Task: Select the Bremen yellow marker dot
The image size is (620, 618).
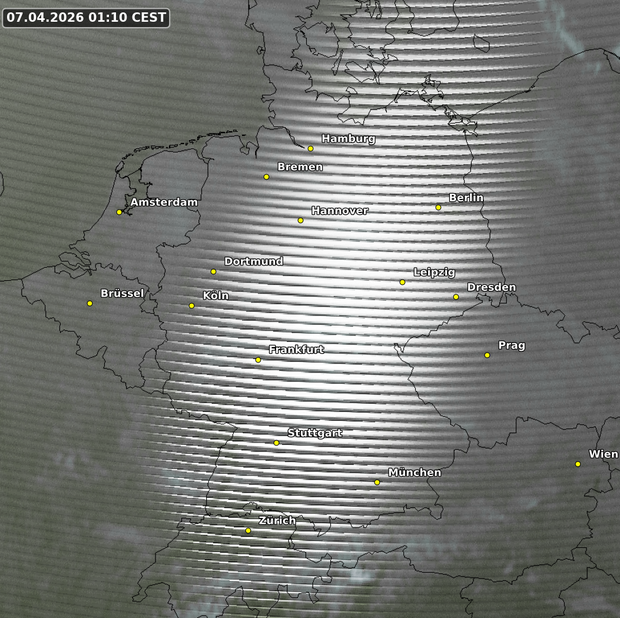Action: (266, 177)
